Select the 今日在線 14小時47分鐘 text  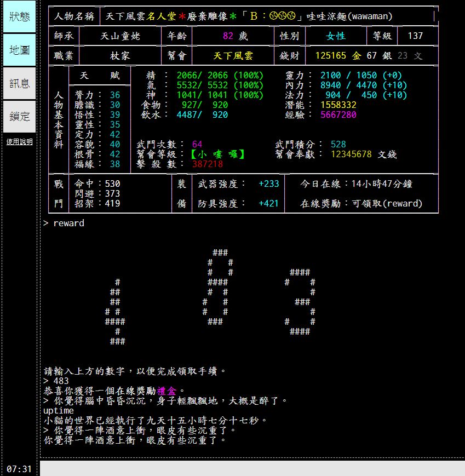point(357,183)
